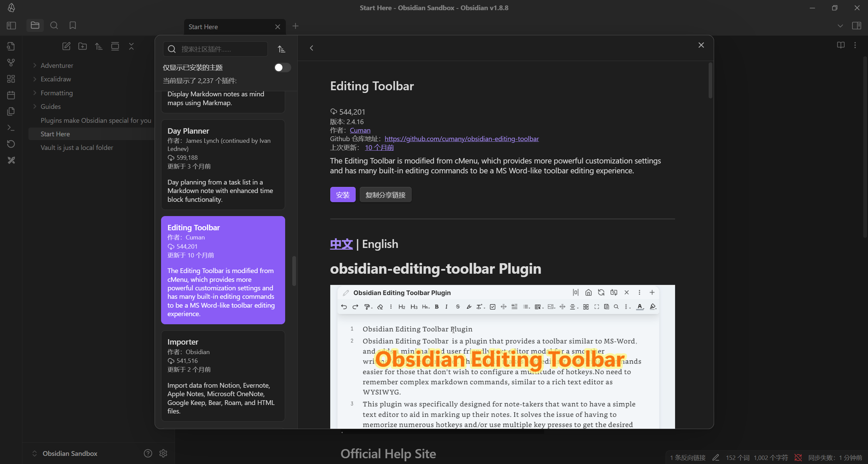Click the community plugin search field
Viewport: 868px width, 464px height.
tap(215, 49)
